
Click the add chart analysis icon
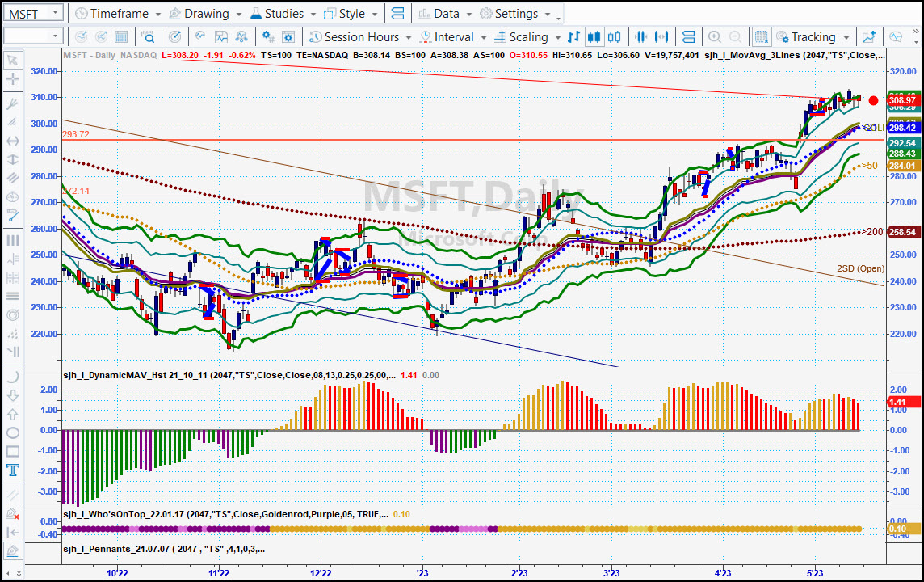click(x=868, y=37)
